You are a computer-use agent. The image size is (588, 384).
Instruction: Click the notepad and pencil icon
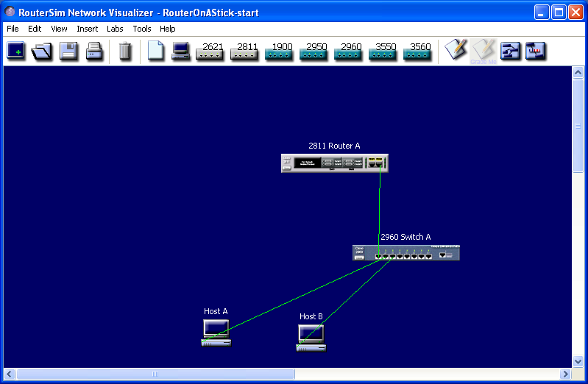click(456, 49)
